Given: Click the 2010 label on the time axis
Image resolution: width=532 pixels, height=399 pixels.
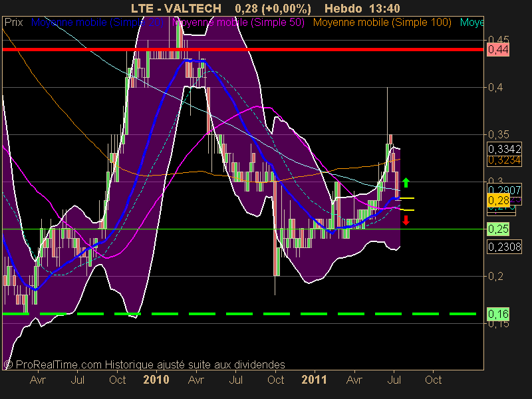Looking at the screenshot, I should (156, 379).
